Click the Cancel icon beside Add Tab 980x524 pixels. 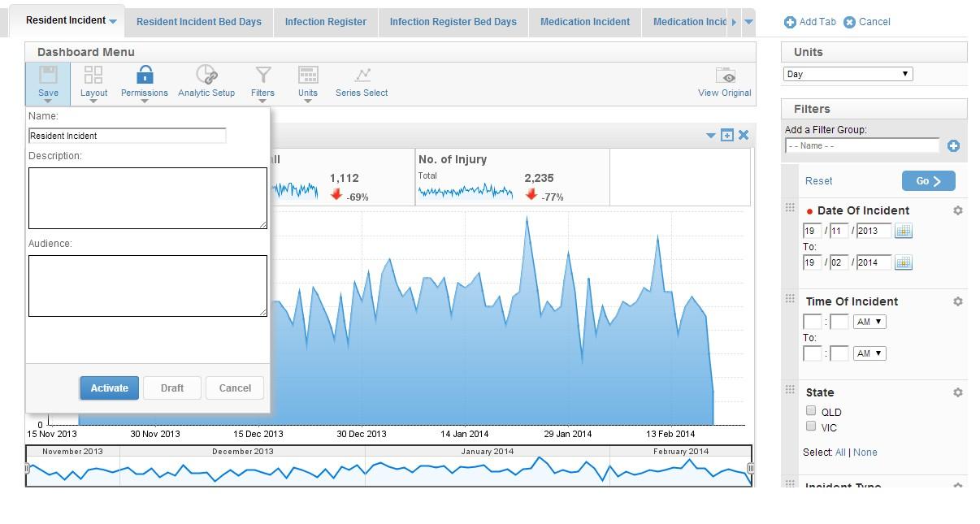(849, 22)
